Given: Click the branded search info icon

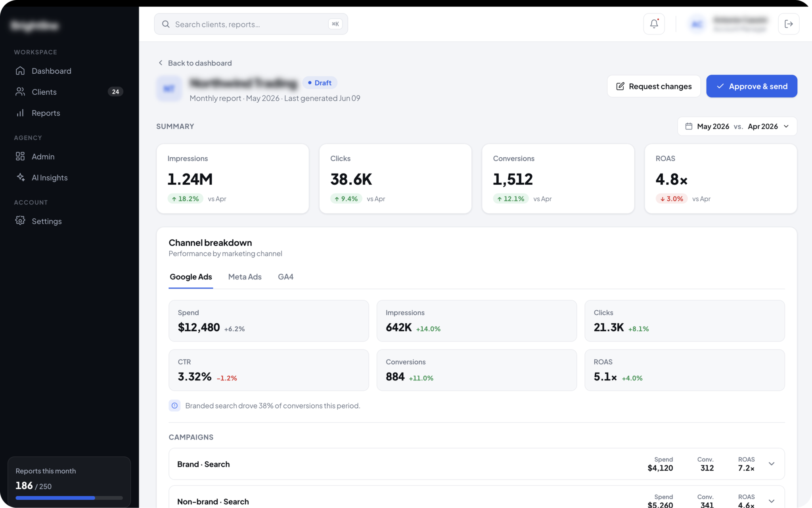Looking at the screenshot, I should [174, 405].
